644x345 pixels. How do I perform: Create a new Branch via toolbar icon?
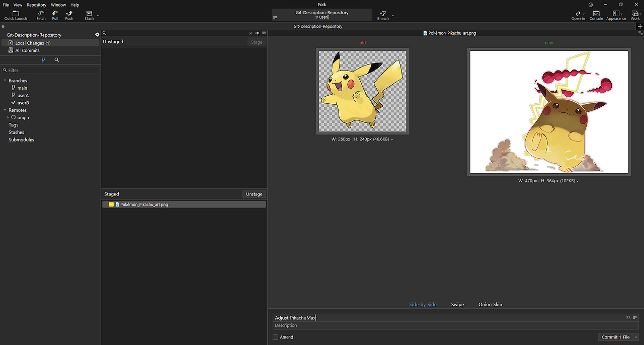383,15
